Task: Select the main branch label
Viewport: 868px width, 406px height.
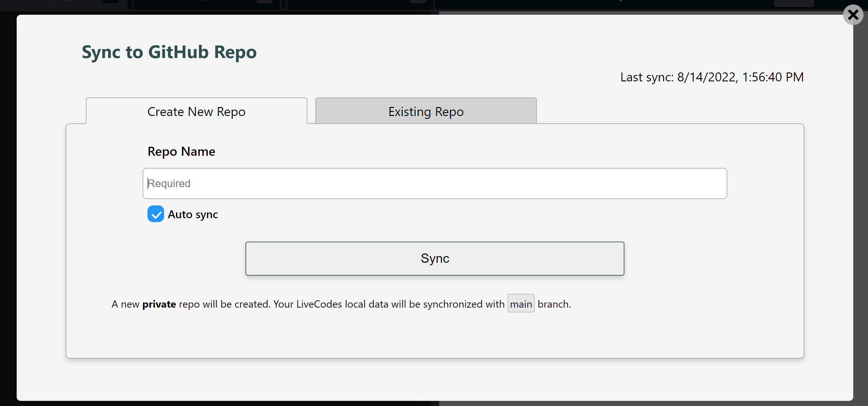Action: click(521, 303)
